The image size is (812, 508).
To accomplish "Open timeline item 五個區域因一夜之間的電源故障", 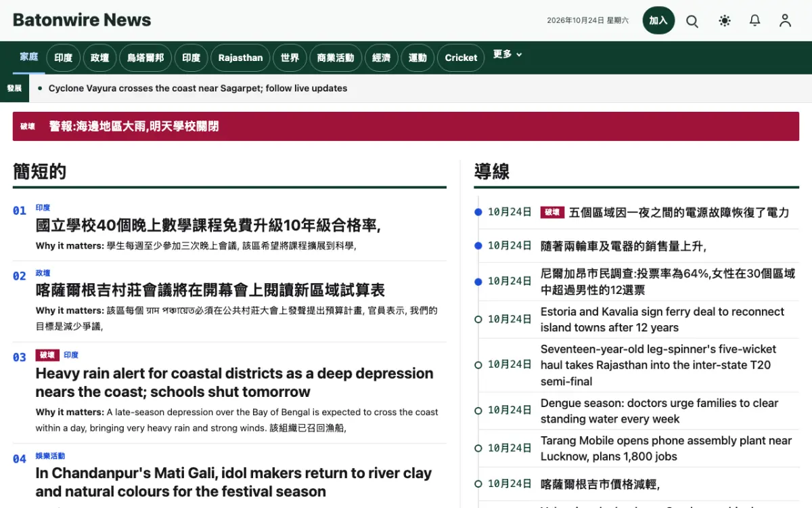I will [679, 213].
